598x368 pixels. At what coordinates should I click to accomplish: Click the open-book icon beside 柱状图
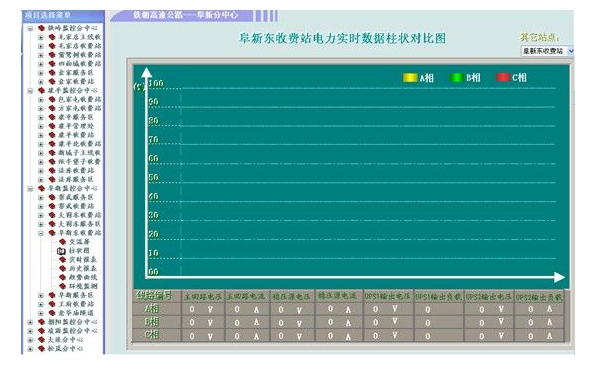click(61, 251)
